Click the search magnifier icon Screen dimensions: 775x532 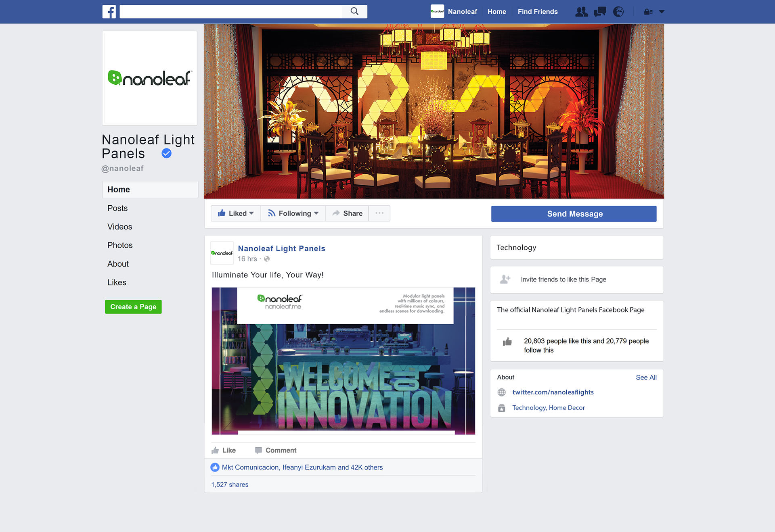354,11
